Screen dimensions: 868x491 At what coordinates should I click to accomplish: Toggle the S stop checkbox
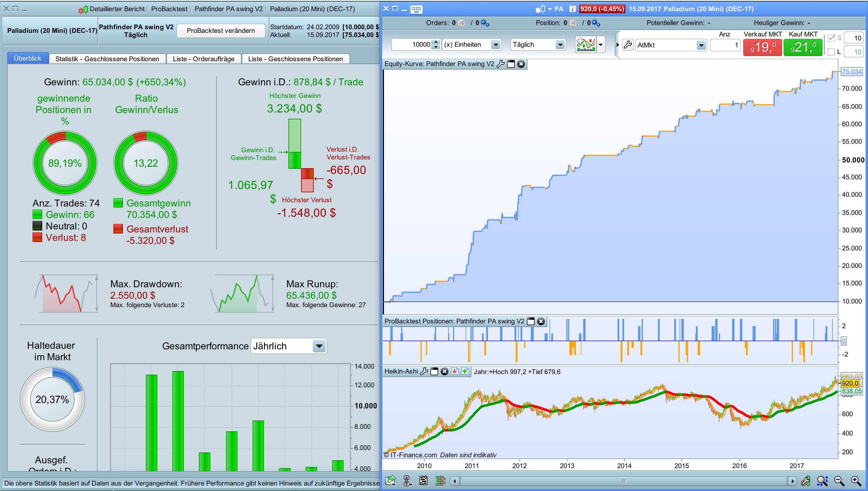pos(831,38)
